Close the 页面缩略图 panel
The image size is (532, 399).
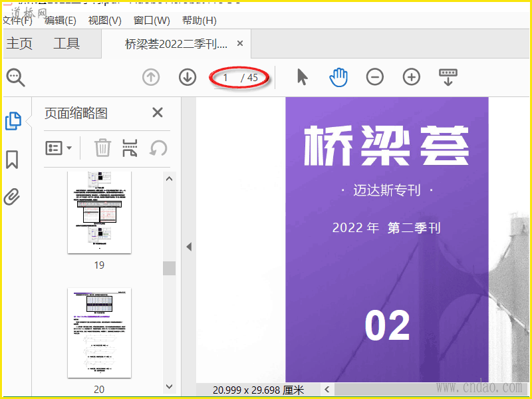tap(158, 112)
